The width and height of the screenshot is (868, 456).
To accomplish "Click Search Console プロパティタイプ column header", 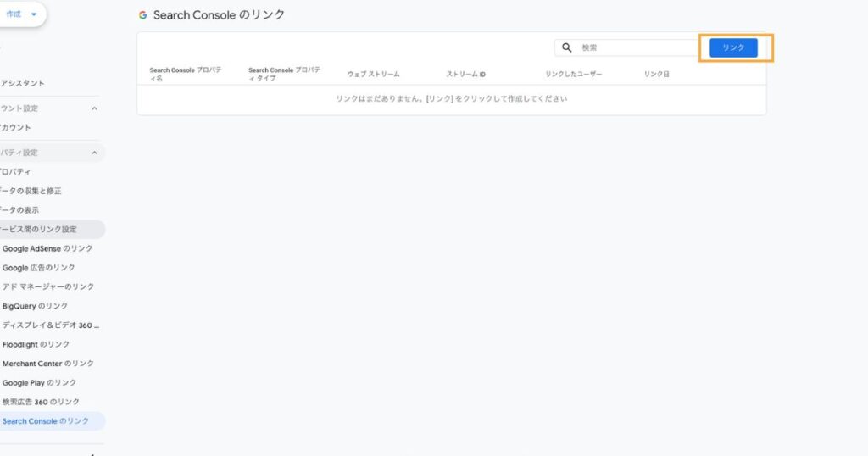I will coord(285,74).
